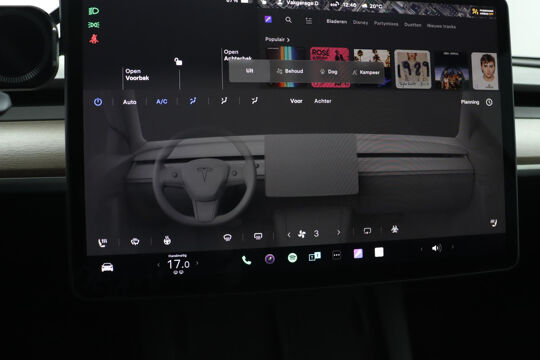This screenshot has width=540, height=360.
Task: Open the Spotify app in the dock
Action: [292, 257]
